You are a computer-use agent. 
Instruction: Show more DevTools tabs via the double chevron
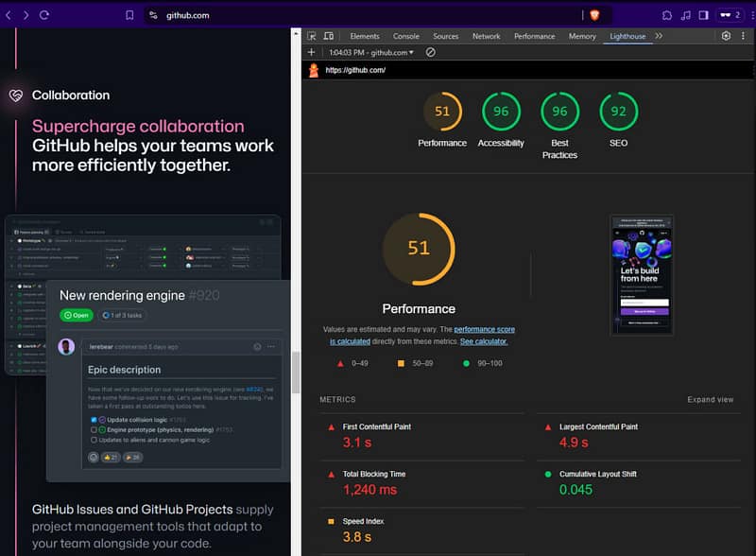659,36
